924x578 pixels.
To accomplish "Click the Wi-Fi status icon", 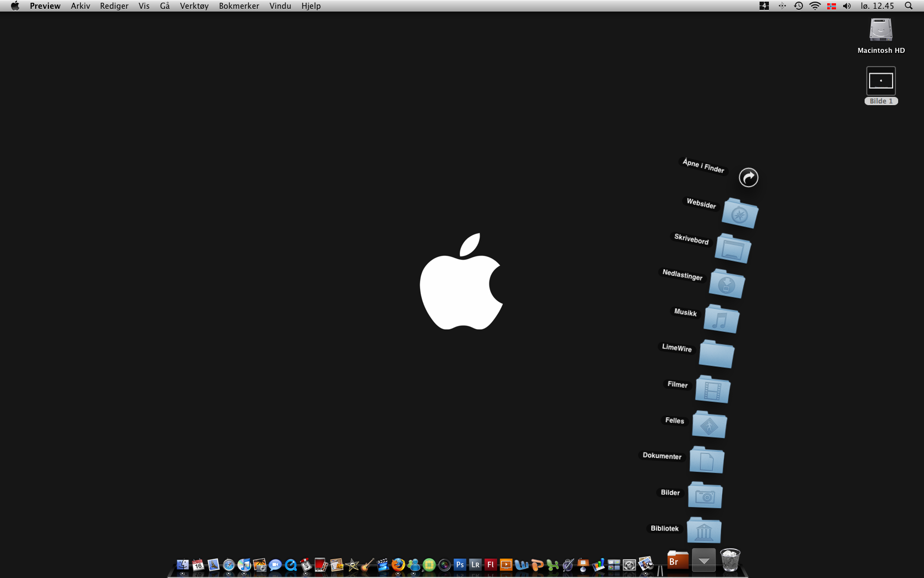I will (815, 6).
